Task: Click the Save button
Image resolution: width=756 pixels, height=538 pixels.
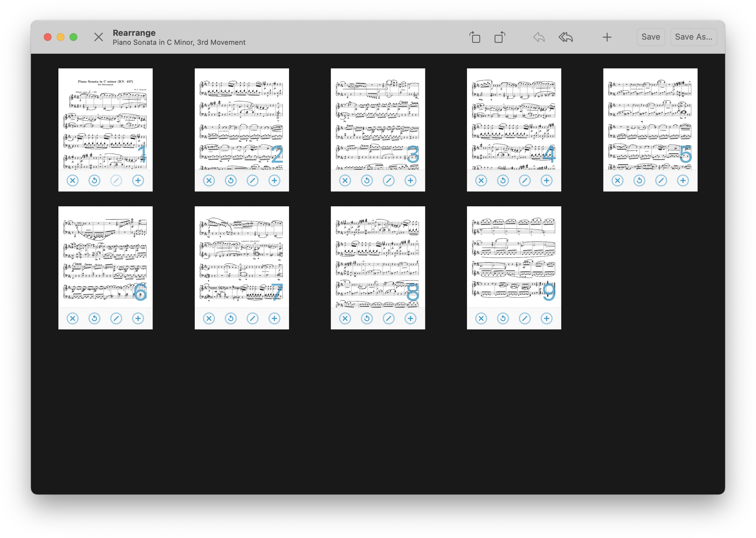Action: click(x=650, y=37)
